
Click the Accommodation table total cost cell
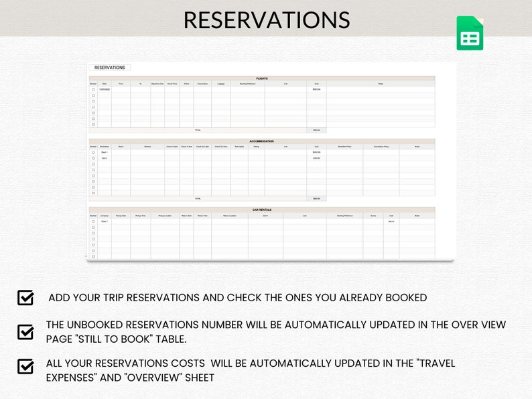click(x=316, y=198)
